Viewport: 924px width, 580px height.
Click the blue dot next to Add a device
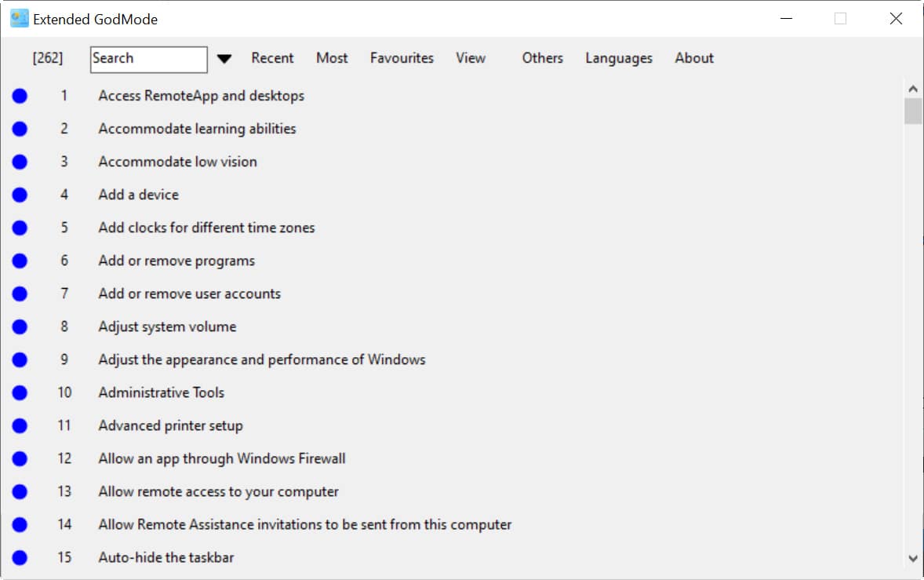20,195
